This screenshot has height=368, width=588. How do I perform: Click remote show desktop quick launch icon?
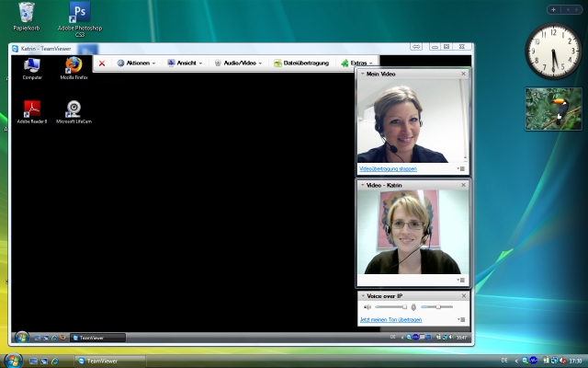click(38, 338)
